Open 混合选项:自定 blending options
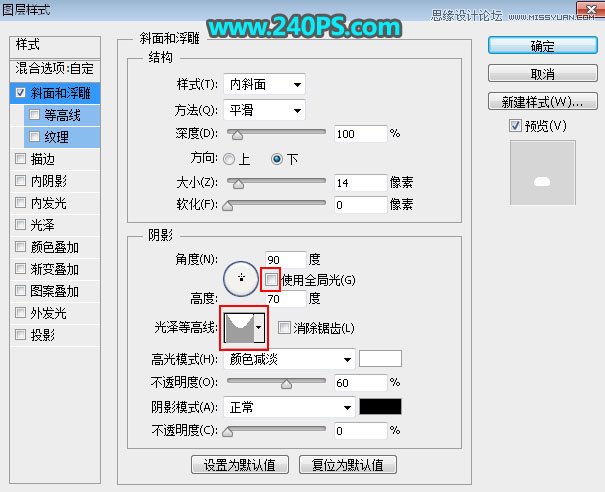 55,69
